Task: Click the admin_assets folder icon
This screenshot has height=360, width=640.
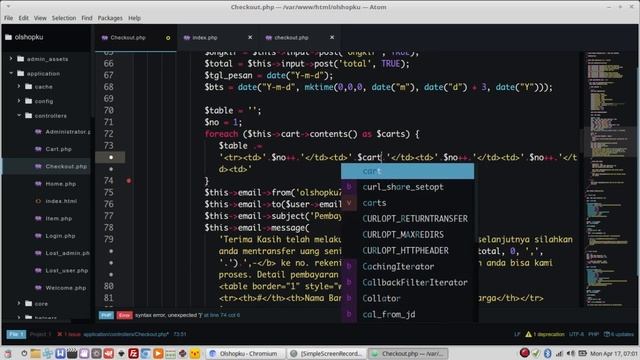Action: [20, 59]
